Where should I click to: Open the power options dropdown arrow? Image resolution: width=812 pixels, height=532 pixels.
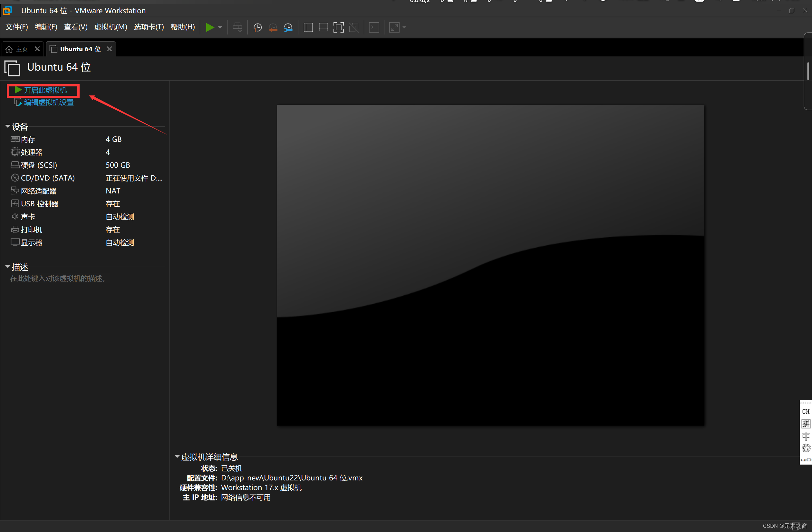point(220,27)
